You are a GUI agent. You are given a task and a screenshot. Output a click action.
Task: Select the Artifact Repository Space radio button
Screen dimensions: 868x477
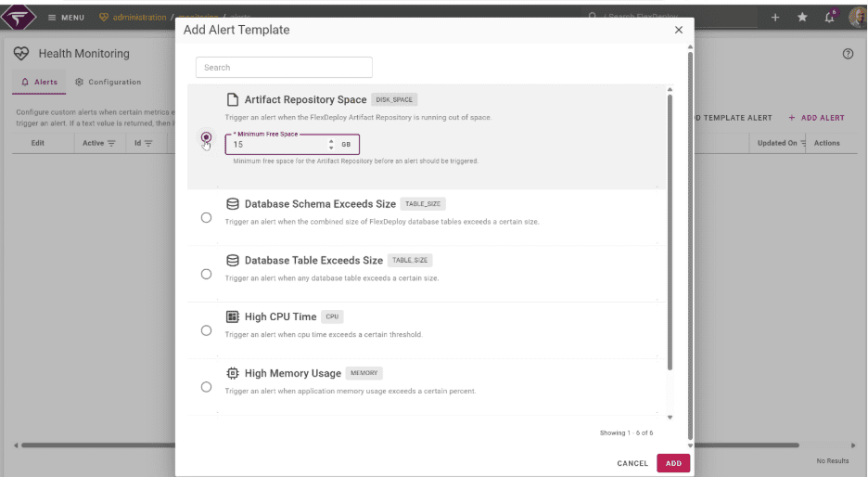pos(206,138)
